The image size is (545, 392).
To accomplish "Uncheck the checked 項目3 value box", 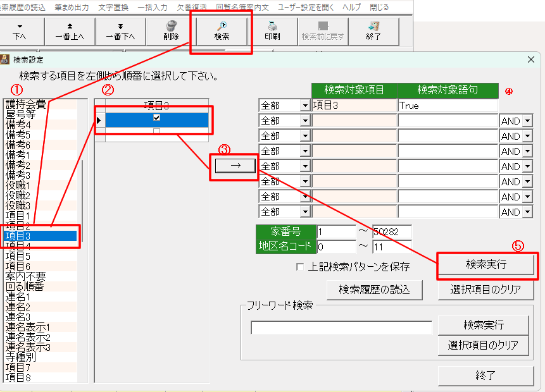I will (x=157, y=118).
